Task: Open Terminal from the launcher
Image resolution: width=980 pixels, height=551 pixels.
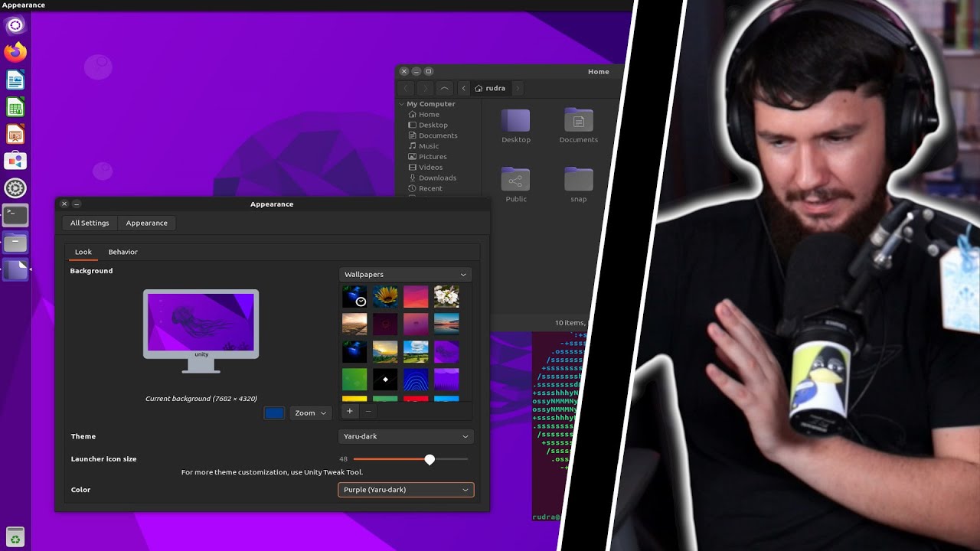Action: click(15, 215)
